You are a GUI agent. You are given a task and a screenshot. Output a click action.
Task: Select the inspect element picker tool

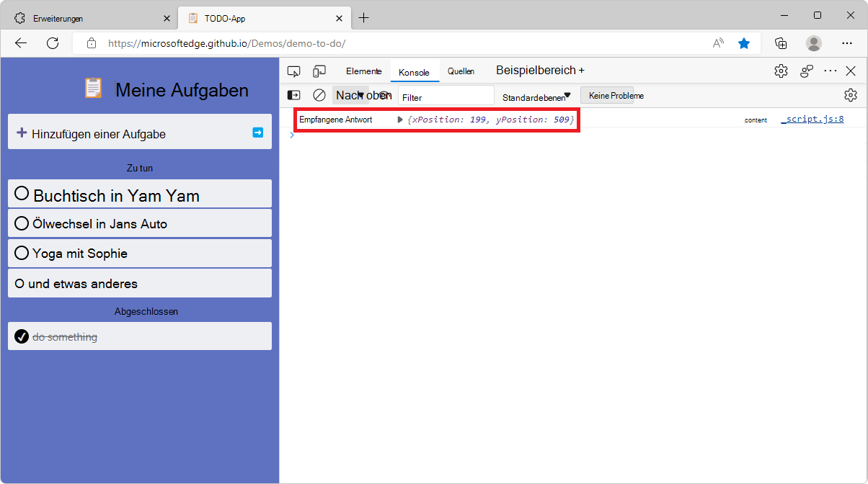[293, 71]
